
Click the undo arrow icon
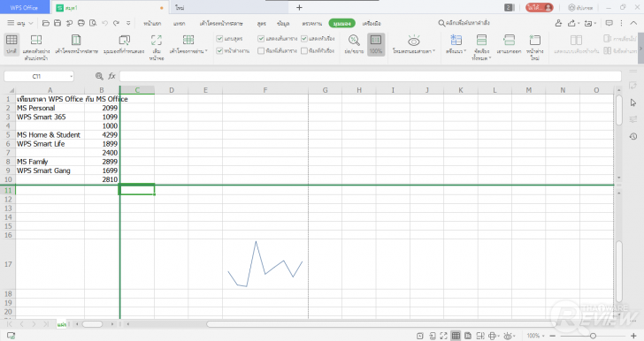[104, 23]
